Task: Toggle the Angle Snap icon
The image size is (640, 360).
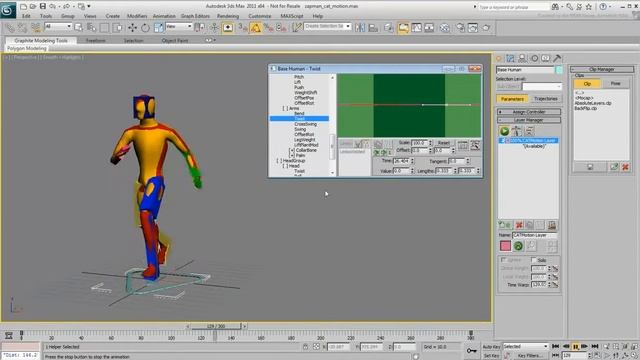Action: point(256,28)
